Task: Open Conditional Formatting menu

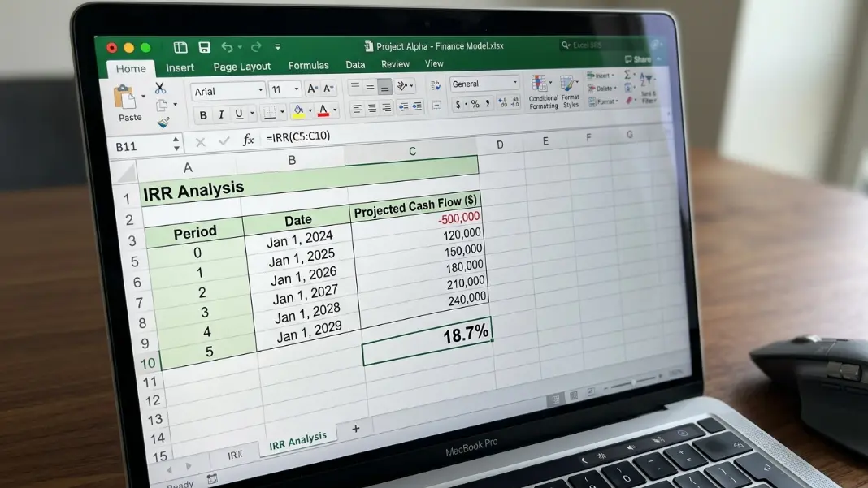Action: point(543,93)
